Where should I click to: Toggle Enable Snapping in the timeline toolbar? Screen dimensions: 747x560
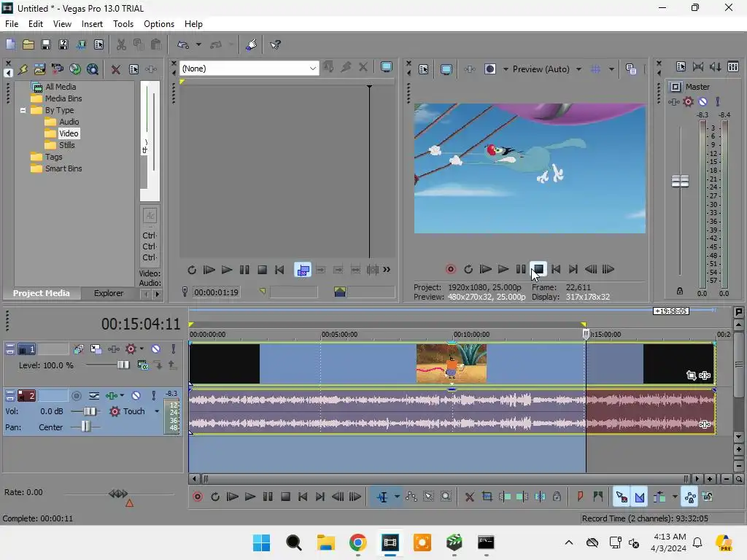622,497
